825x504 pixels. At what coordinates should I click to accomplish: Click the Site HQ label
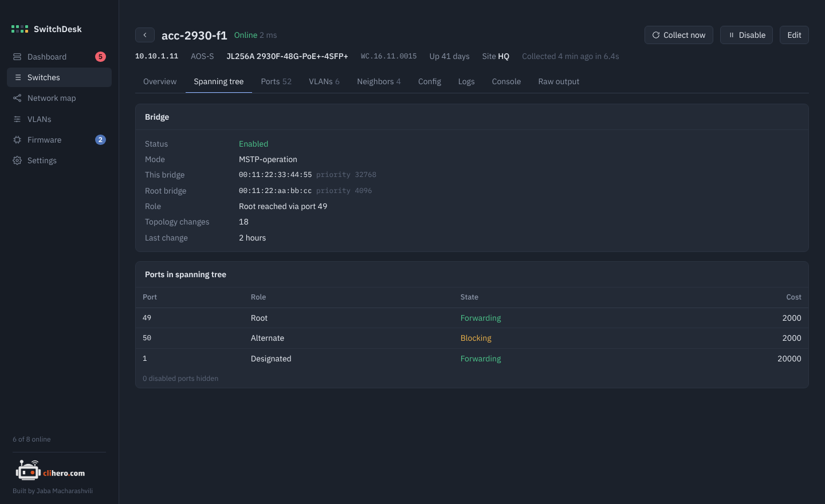pyautogui.click(x=496, y=56)
